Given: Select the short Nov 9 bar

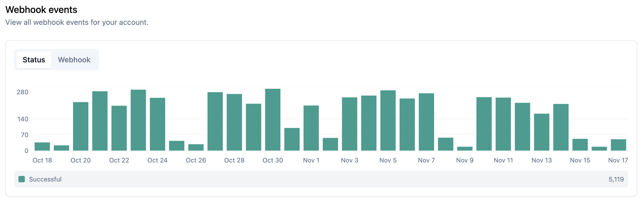Looking at the screenshot, I should pos(465,149).
